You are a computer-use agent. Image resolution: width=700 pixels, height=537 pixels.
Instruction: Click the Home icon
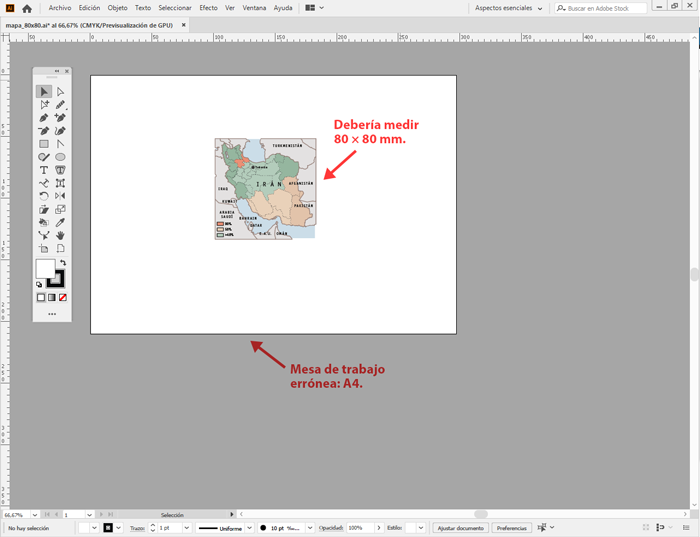[x=27, y=8]
